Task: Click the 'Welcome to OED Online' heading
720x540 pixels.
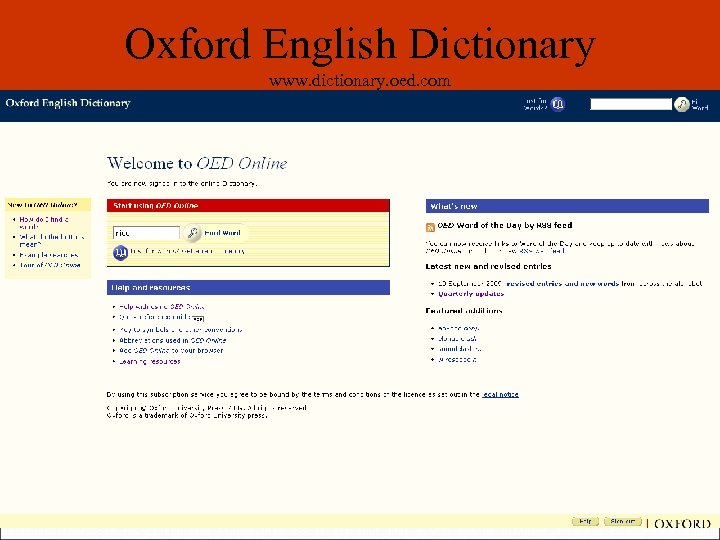Action: (197, 163)
